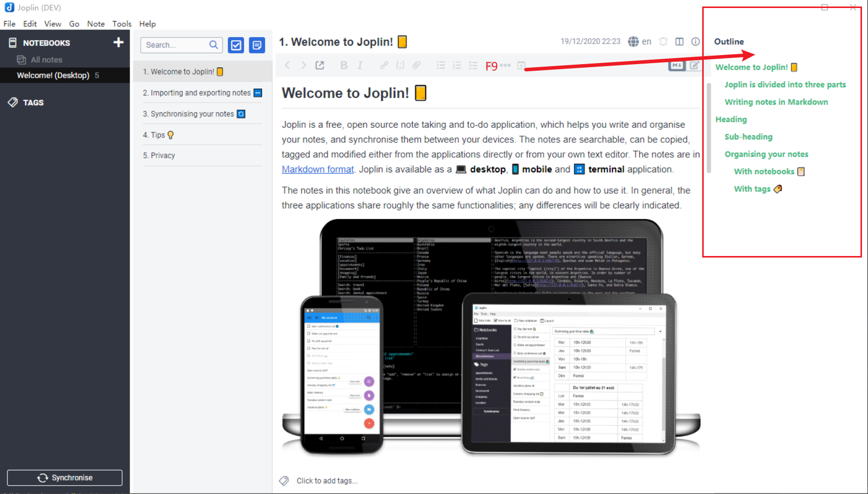Insert a bulleted list from the toolbar
868x494 pixels.
click(441, 65)
